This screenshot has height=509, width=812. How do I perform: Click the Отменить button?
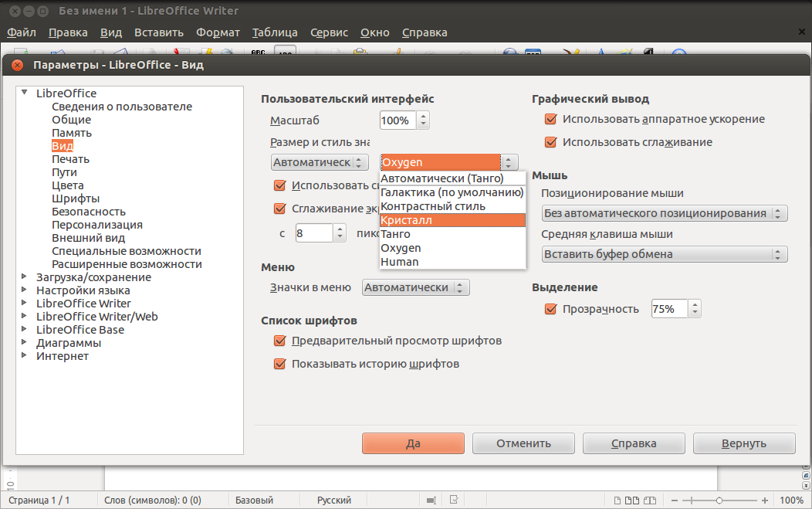(x=523, y=443)
